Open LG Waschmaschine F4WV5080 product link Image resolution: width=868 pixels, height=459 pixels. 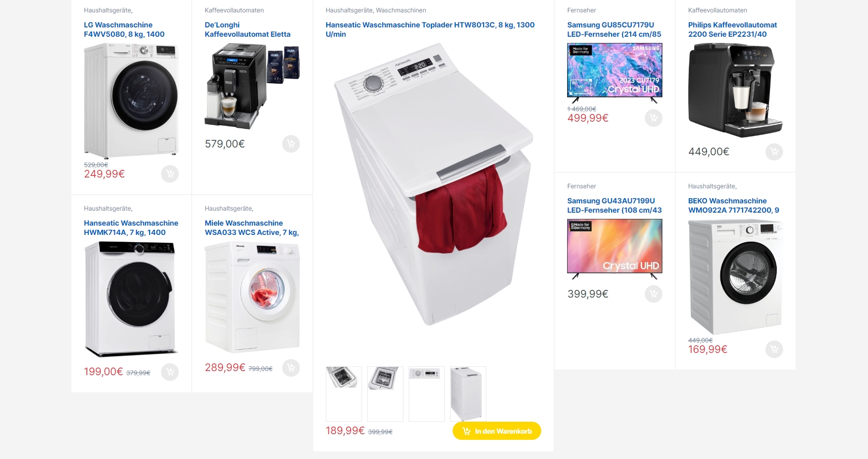[x=124, y=29]
